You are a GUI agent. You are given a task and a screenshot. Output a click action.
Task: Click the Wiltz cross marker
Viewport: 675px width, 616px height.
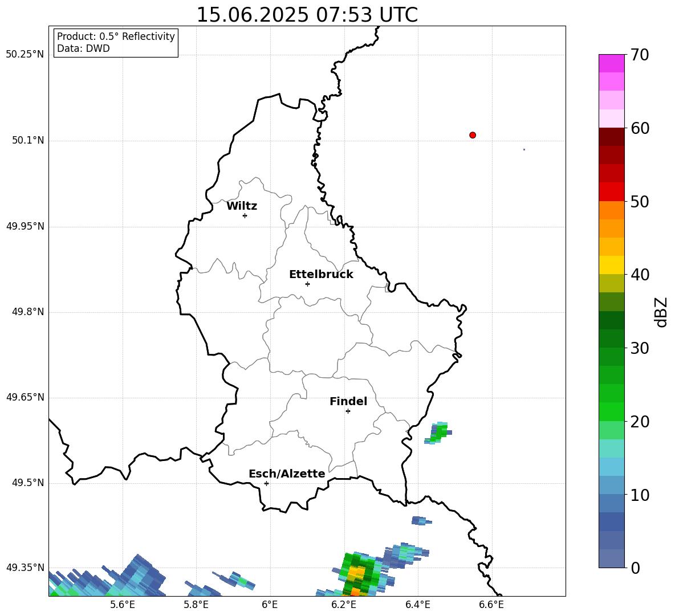pyautogui.click(x=245, y=215)
